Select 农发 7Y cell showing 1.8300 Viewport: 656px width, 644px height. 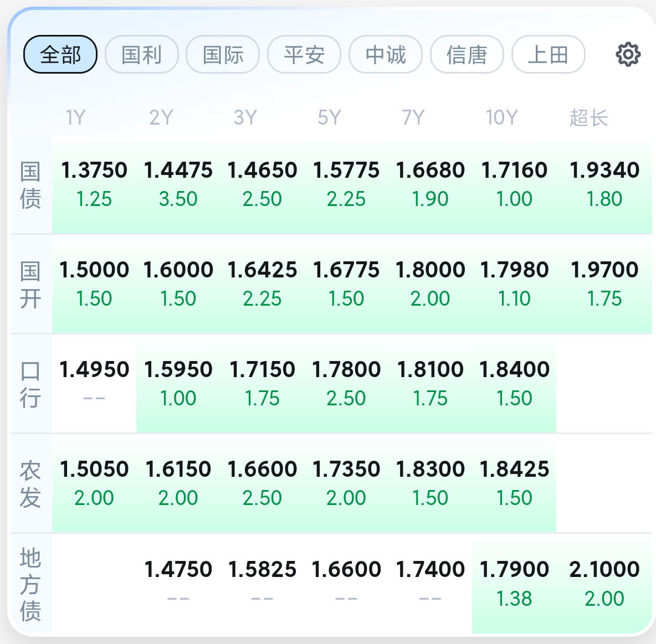click(430, 483)
